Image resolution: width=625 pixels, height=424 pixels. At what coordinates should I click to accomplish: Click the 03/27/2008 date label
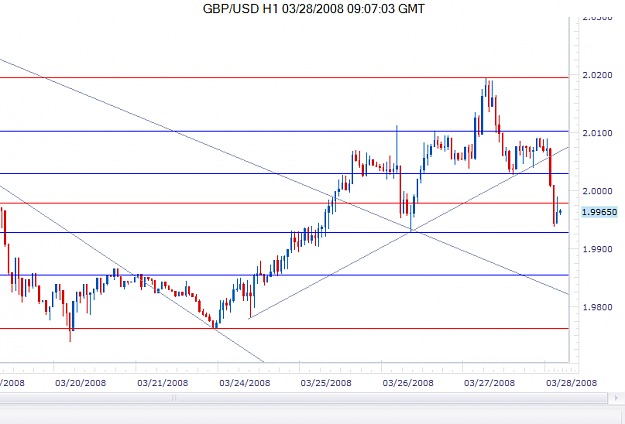tap(489, 383)
